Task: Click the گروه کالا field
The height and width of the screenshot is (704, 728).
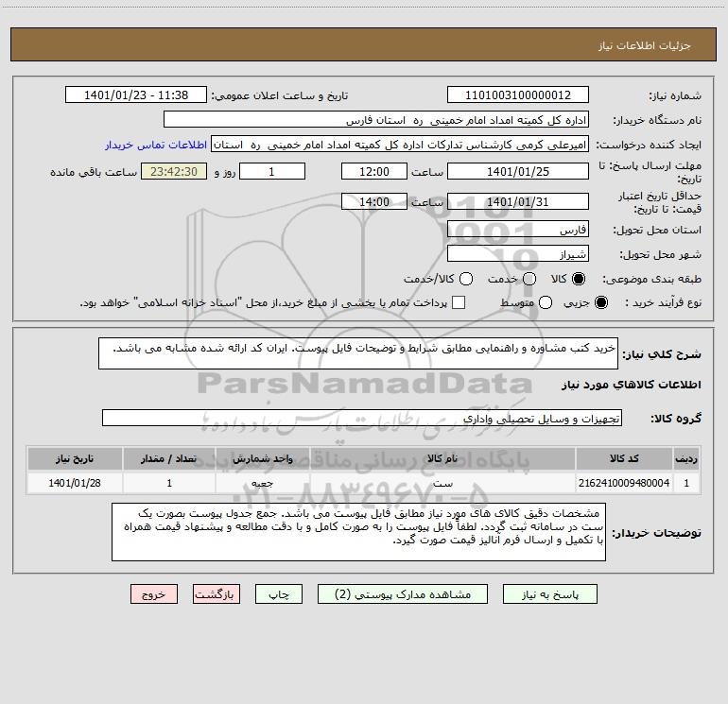Action: [362, 418]
